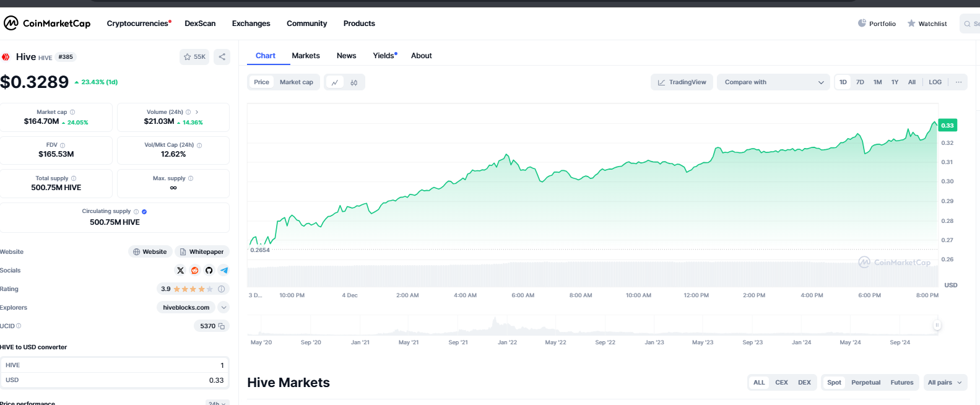Open the Whitepaper link
This screenshot has width=980, height=405.
[x=202, y=252]
